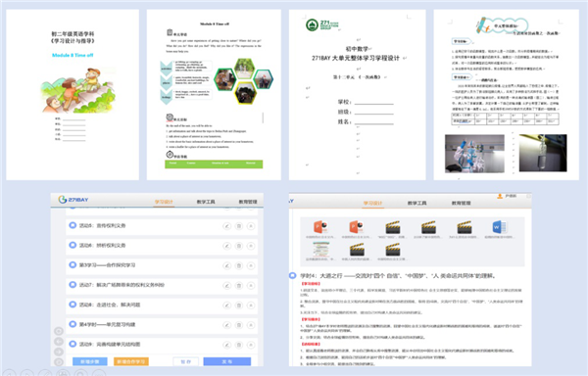The image size is (588, 376).
Task: Delete the 活动6 辨析权利义务 row with its trash icon
Action: [x=239, y=246]
